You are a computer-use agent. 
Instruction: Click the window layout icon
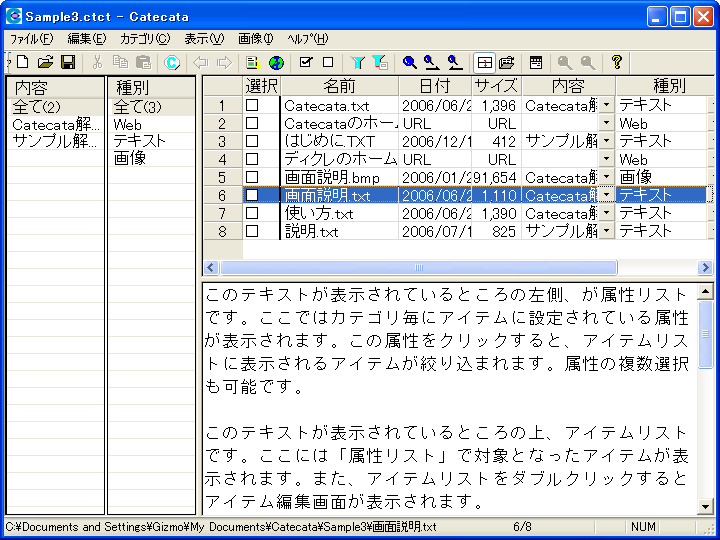click(536, 62)
